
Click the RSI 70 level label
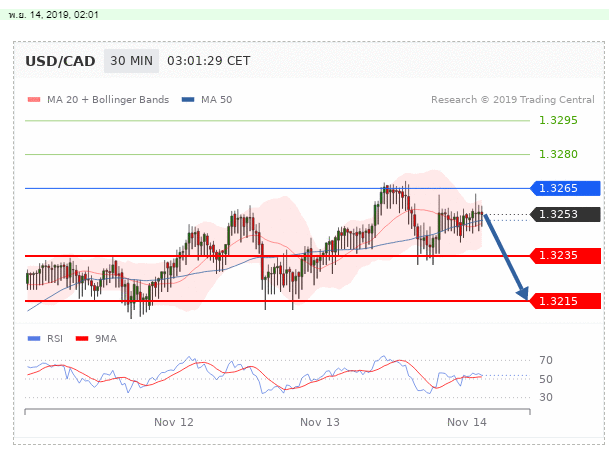[x=546, y=361]
